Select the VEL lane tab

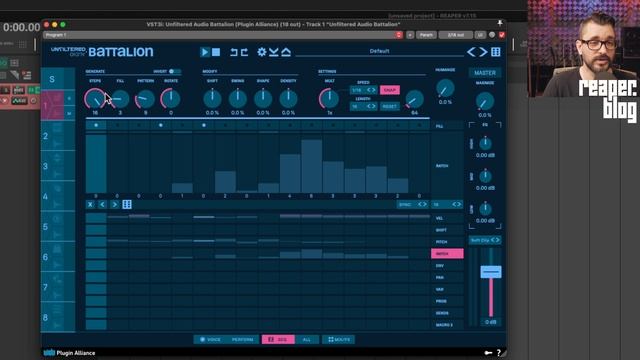click(x=447, y=218)
